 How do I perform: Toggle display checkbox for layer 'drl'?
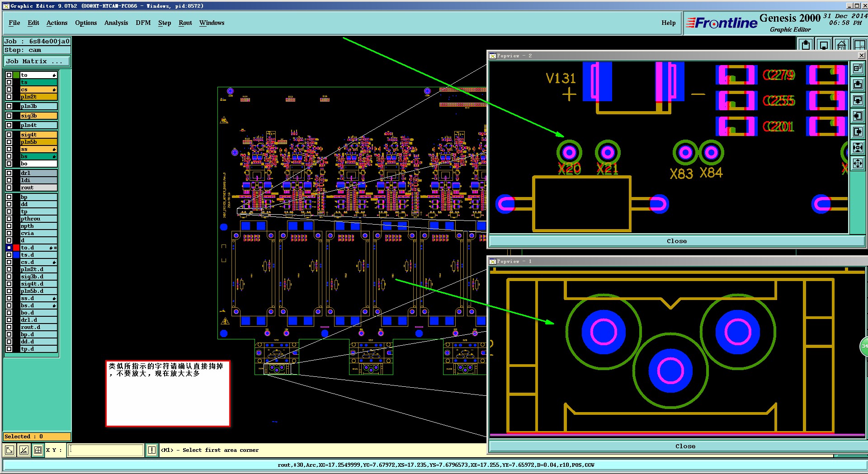(9, 173)
